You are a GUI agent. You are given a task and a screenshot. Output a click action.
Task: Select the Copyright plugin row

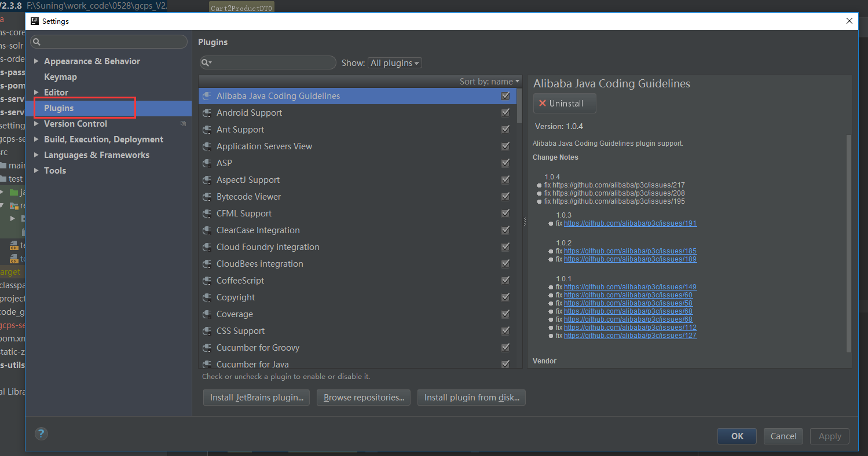point(357,297)
